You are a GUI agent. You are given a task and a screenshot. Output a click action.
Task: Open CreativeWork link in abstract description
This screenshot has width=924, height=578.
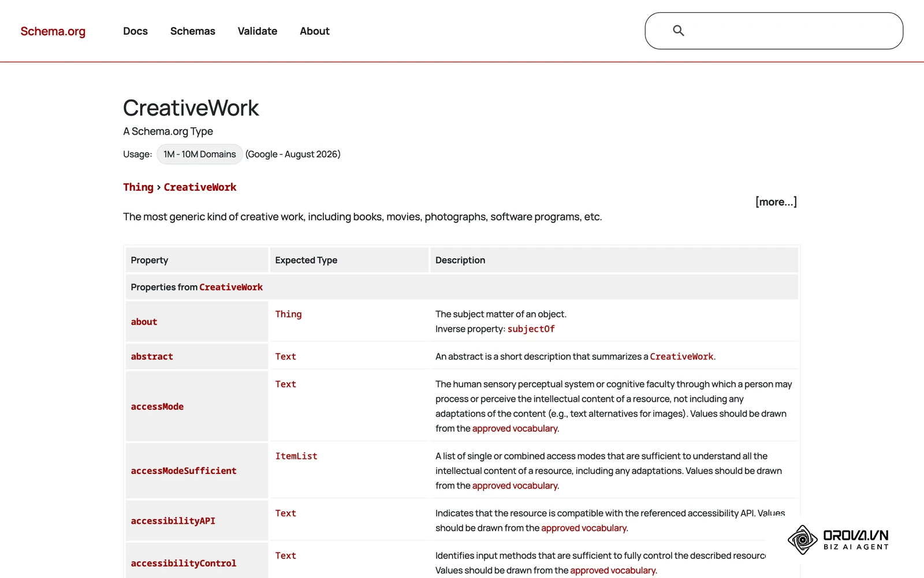[x=681, y=357]
